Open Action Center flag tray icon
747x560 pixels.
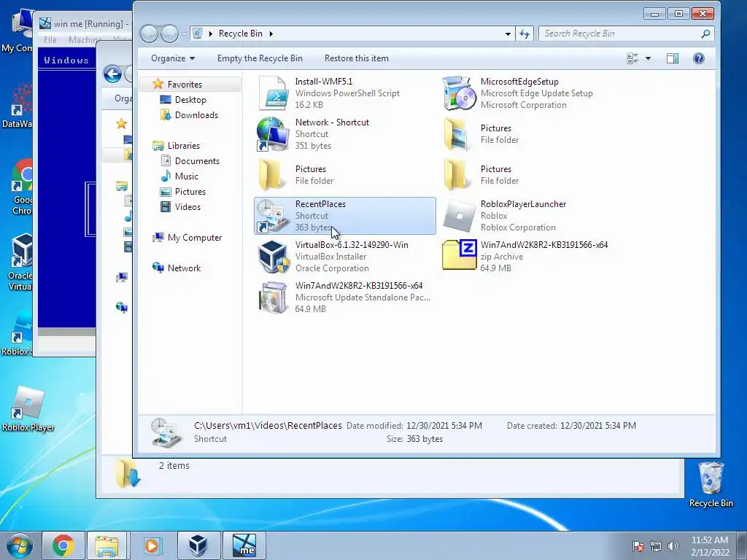click(x=638, y=545)
